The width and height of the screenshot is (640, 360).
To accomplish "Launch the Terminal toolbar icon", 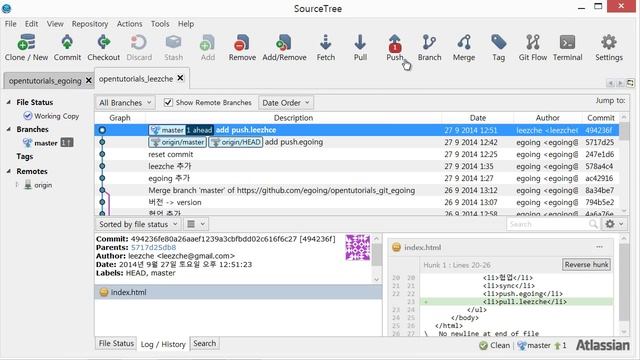I will tap(567, 42).
